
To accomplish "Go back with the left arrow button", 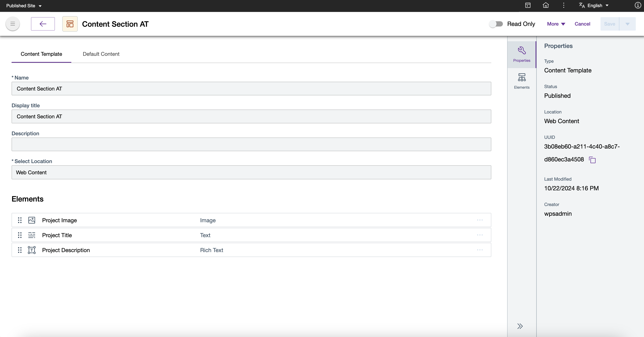I will point(43,24).
